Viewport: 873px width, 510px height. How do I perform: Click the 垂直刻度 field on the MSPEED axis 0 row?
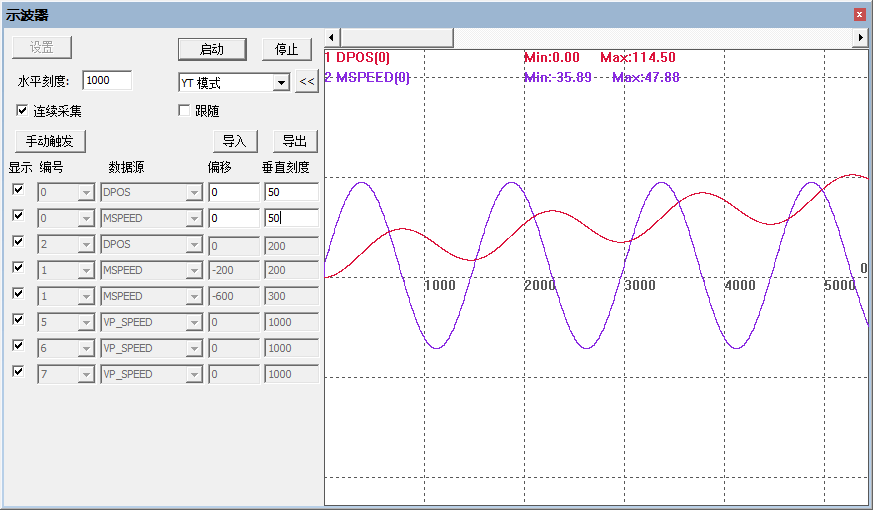[292, 218]
